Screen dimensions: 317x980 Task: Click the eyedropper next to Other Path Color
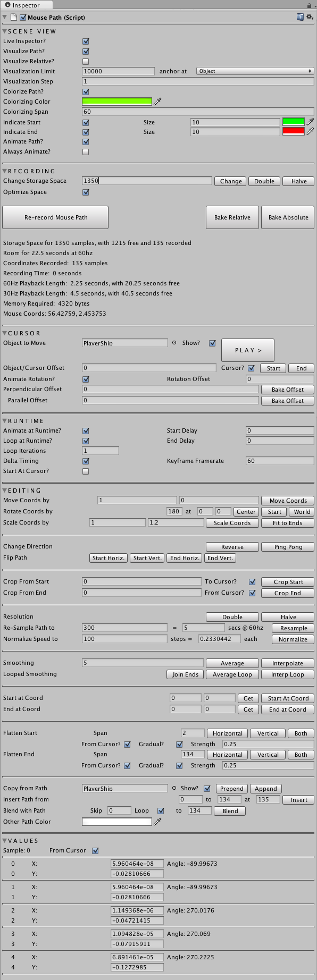(157, 822)
